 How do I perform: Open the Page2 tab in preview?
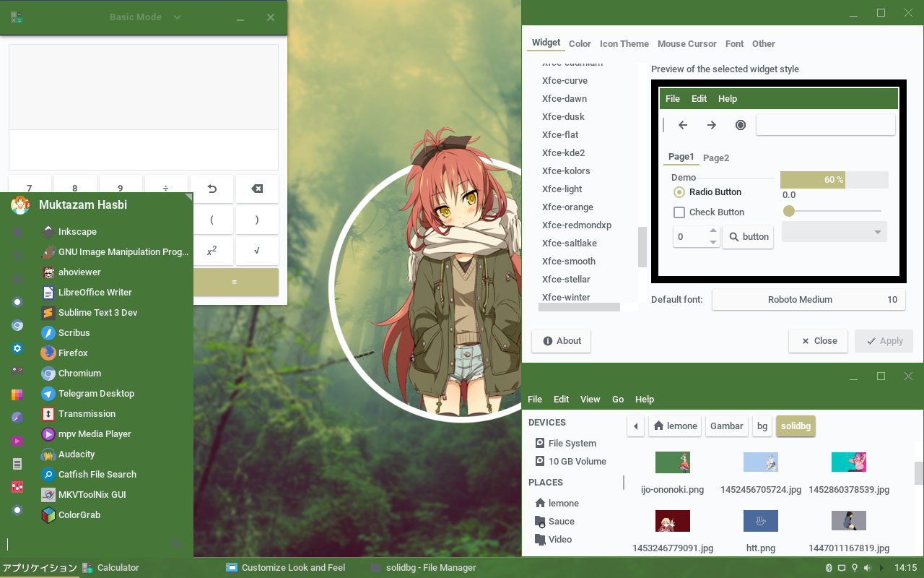pos(716,158)
